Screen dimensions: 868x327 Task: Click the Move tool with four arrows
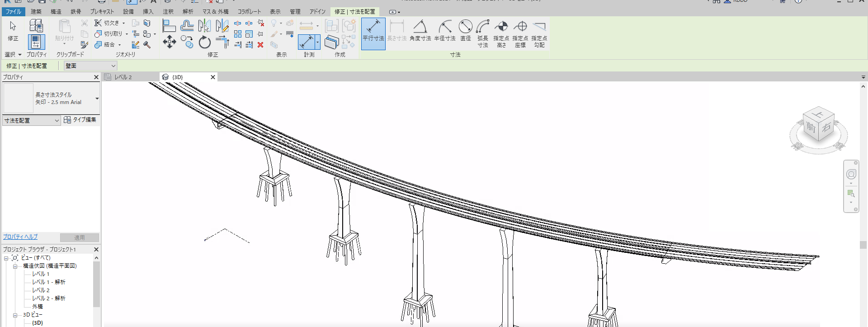[x=169, y=42]
